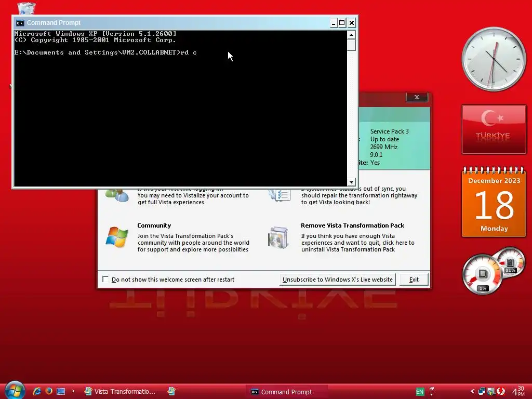Minimize the Command Prompt window

click(333, 23)
